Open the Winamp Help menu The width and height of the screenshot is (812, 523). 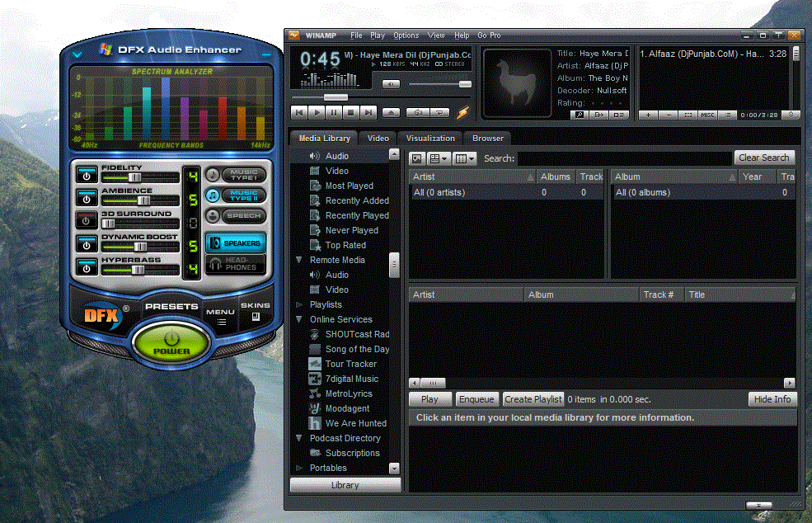(x=462, y=35)
